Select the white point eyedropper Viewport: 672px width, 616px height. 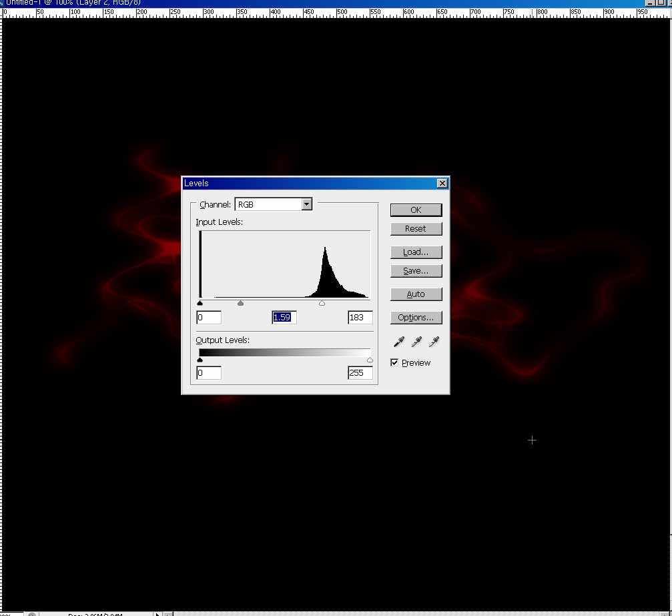pyautogui.click(x=434, y=342)
